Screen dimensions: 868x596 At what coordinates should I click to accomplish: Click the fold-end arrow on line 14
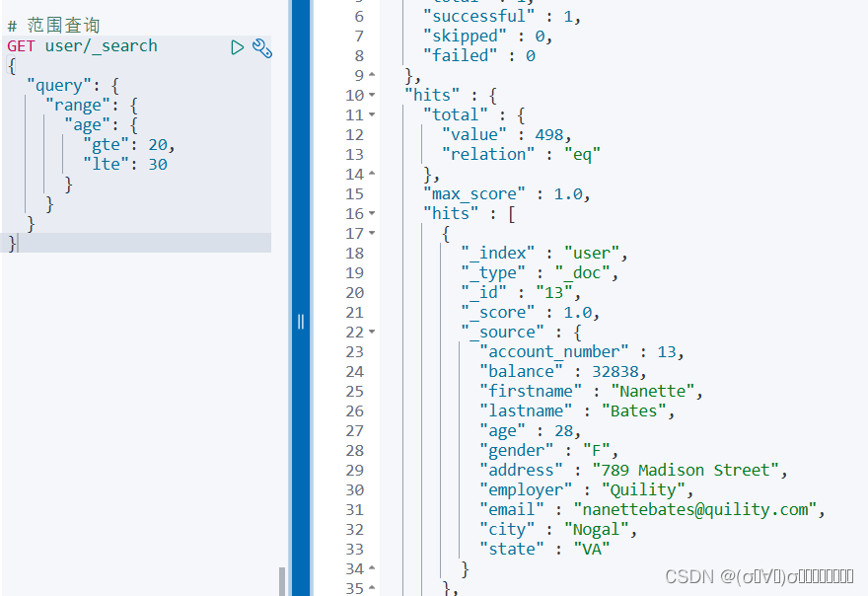[x=372, y=174]
